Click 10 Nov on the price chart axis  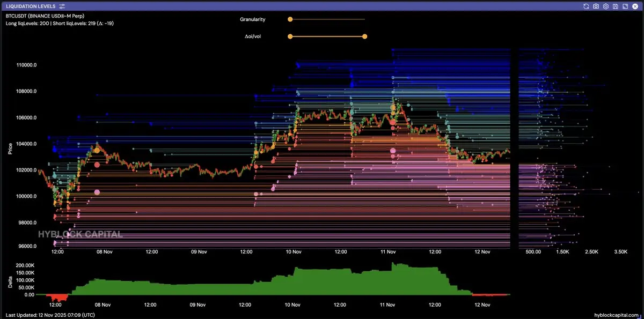[293, 251]
